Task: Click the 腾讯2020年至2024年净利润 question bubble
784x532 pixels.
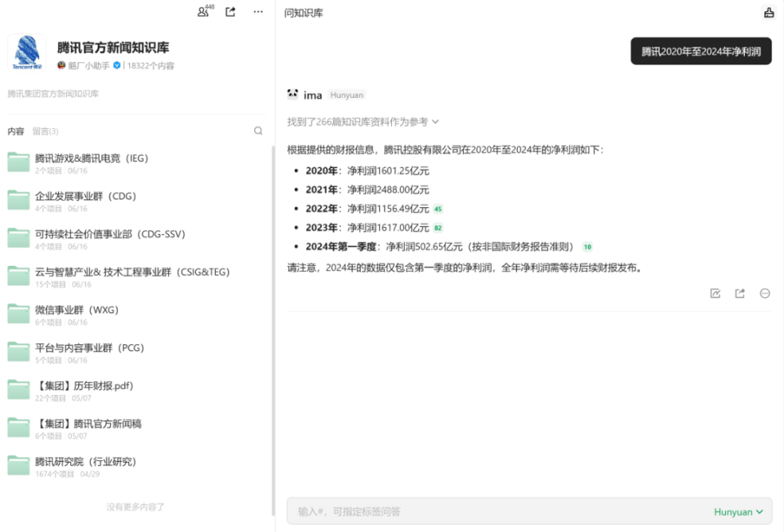Action: click(701, 51)
